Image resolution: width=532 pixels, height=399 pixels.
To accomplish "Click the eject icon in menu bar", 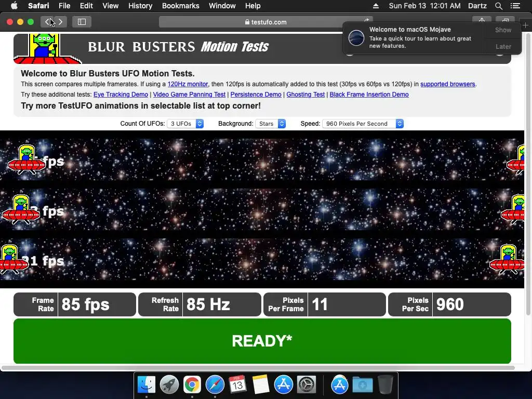I will (x=376, y=6).
